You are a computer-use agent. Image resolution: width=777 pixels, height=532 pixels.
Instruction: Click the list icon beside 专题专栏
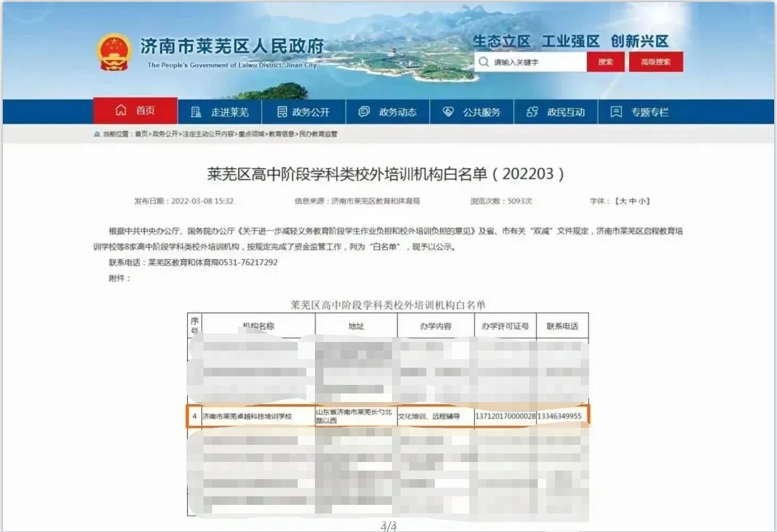pyautogui.click(x=616, y=112)
